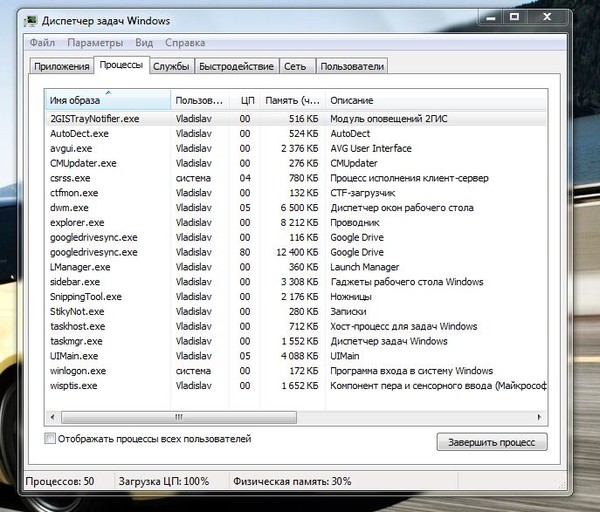Select googledrivesync.exe using 12 400 КБ
Viewport: 600px width, 512px height.
tap(296, 252)
